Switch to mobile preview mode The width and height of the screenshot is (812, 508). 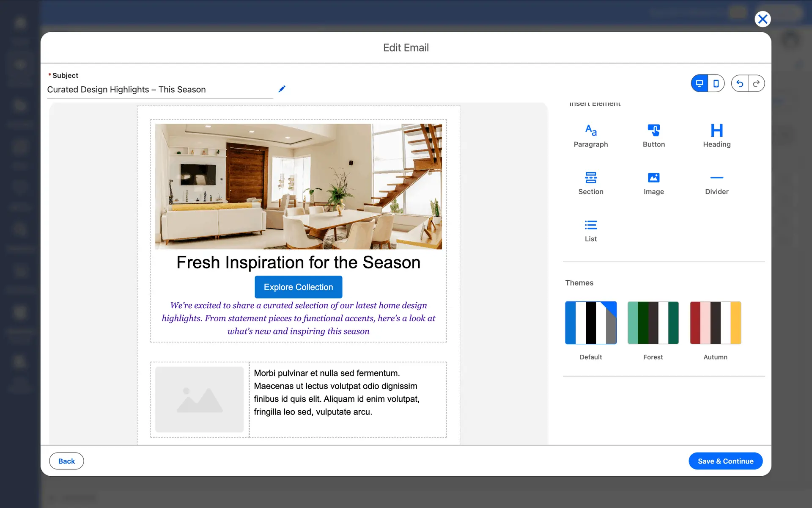716,83
